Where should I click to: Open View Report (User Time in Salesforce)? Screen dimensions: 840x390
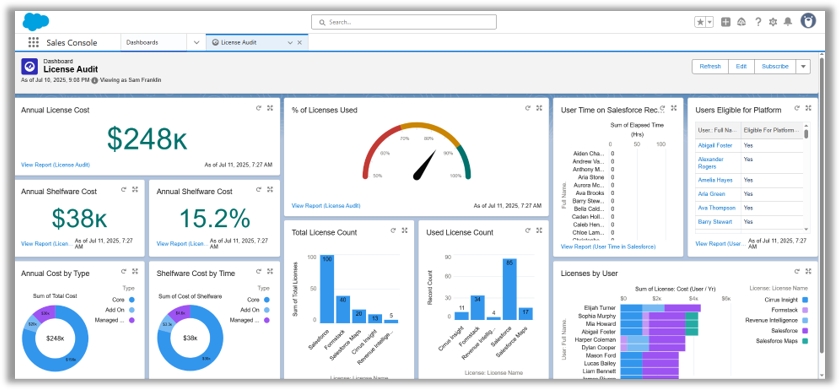tap(608, 246)
